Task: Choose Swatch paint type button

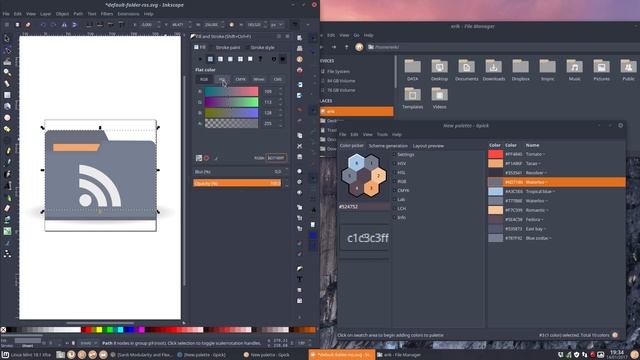Action: (x=250, y=59)
